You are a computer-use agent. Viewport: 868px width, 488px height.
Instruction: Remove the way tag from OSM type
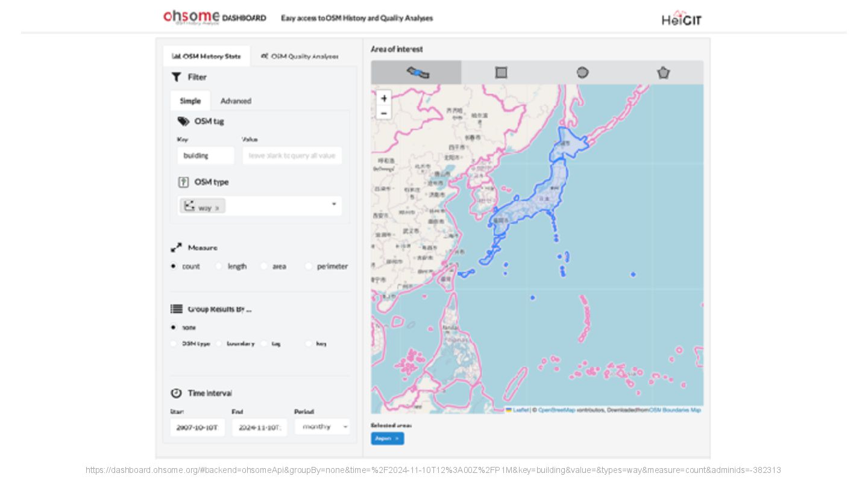click(x=217, y=208)
